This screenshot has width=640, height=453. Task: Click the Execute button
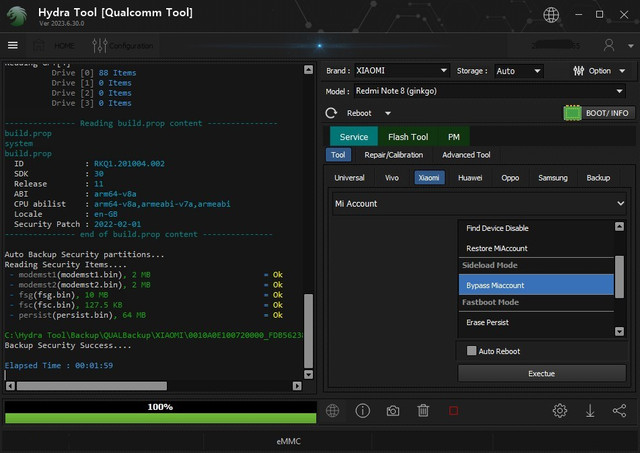[x=542, y=373]
